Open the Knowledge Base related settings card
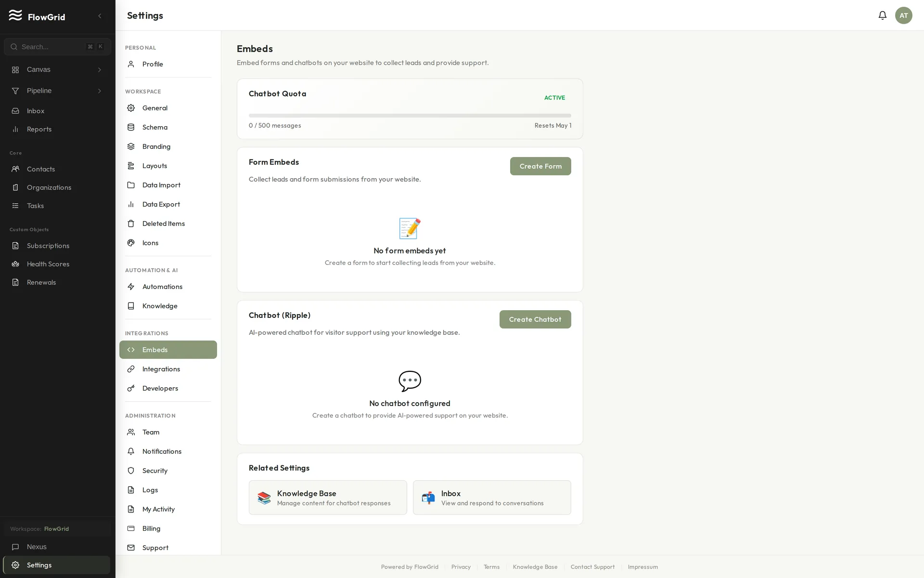This screenshot has width=924, height=578. [x=328, y=498]
